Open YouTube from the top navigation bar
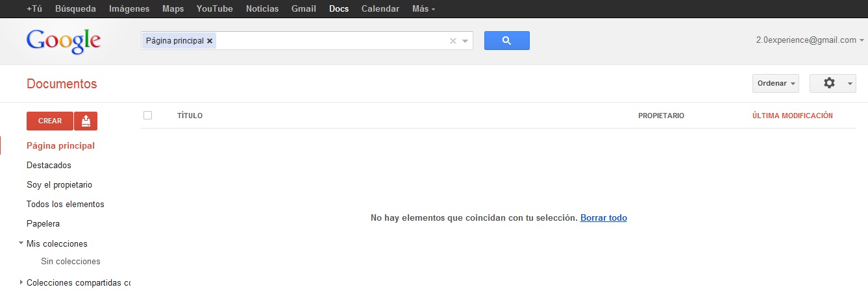This screenshot has width=868, height=298. click(214, 9)
